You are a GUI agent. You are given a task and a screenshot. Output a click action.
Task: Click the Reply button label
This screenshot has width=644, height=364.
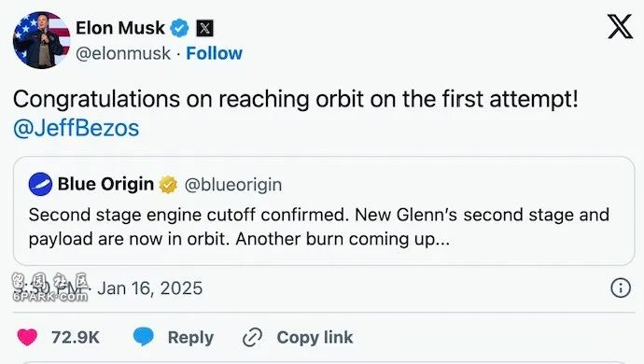[x=190, y=338]
